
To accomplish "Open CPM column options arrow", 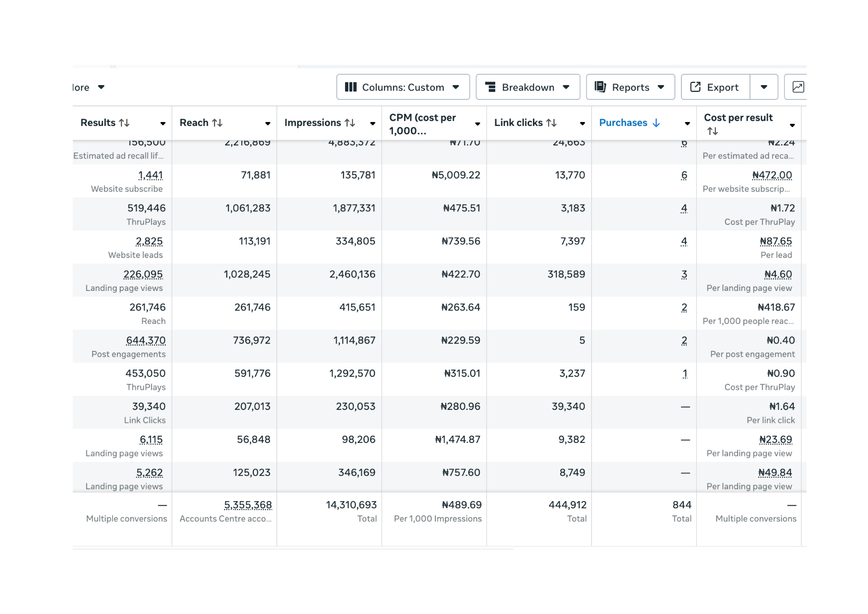I will click(x=478, y=124).
